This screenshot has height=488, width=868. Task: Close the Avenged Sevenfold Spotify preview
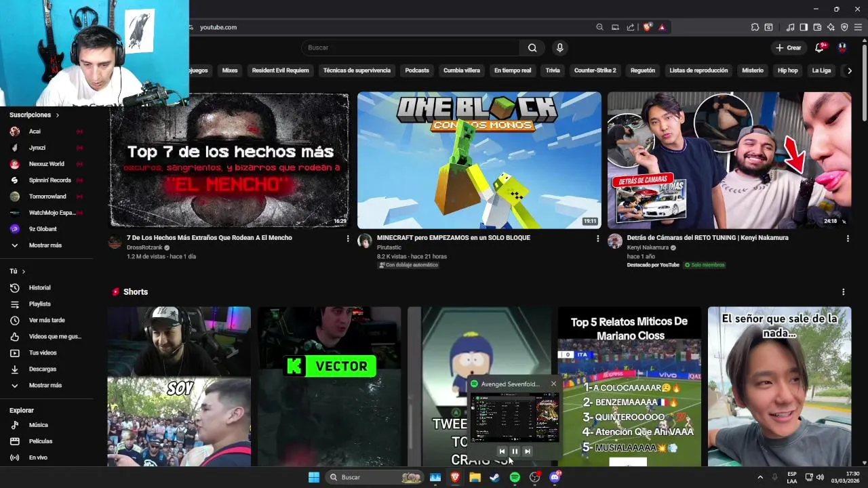pyautogui.click(x=553, y=384)
